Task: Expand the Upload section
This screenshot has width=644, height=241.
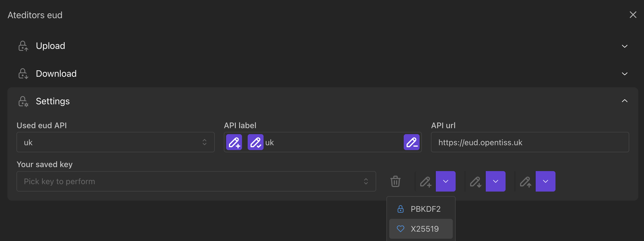Action: coord(624,46)
